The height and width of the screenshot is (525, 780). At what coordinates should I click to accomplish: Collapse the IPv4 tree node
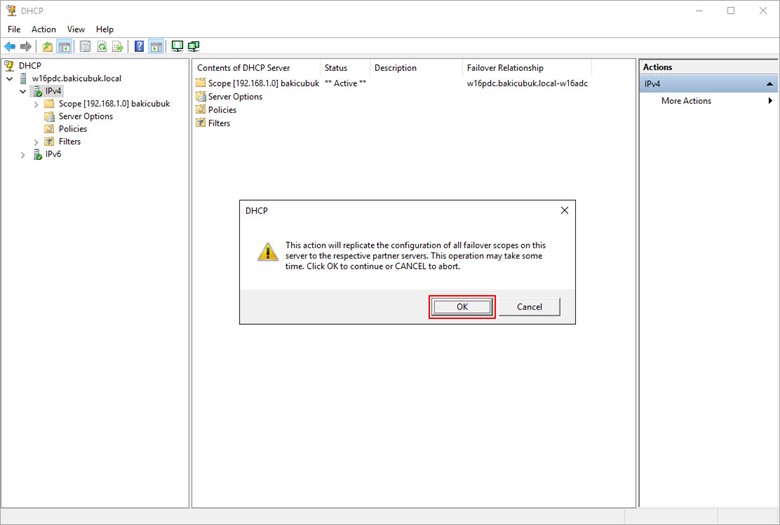point(23,91)
